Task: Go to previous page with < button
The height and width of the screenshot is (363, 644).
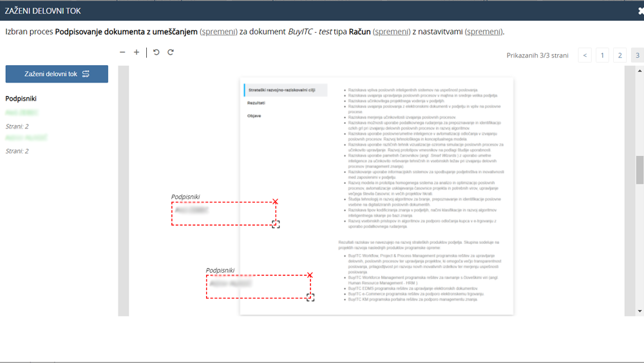Action: pos(585,55)
